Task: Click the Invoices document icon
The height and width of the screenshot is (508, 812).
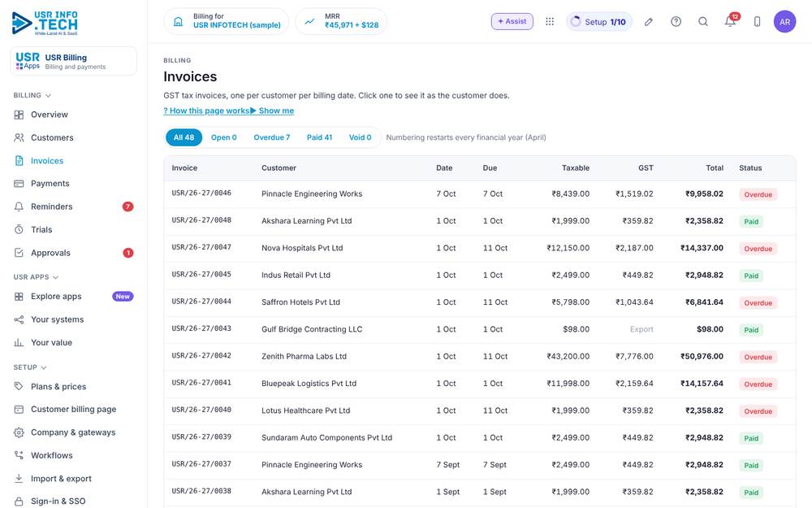Action: coord(19,161)
